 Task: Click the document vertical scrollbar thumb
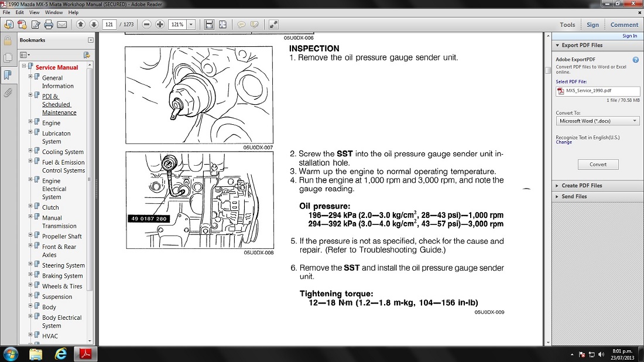point(548,70)
